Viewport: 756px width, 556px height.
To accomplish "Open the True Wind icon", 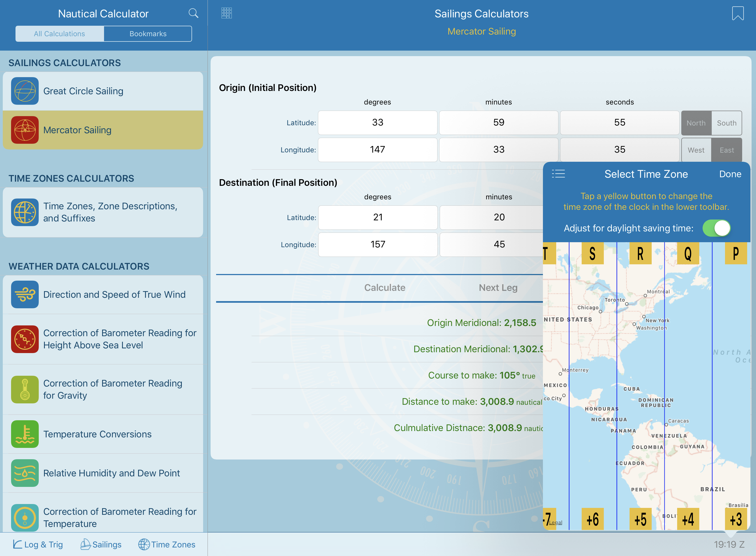I will coord(25,294).
